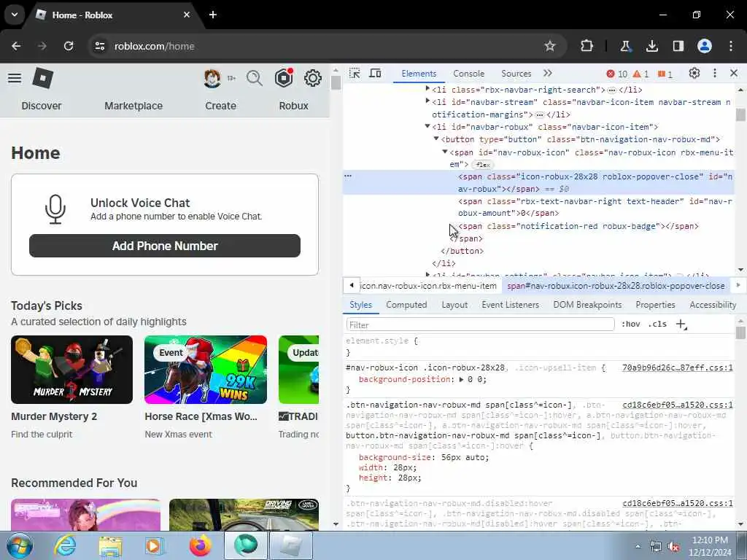Launch Firefox from the taskbar
This screenshot has height=560, width=747.
point(201,545)
